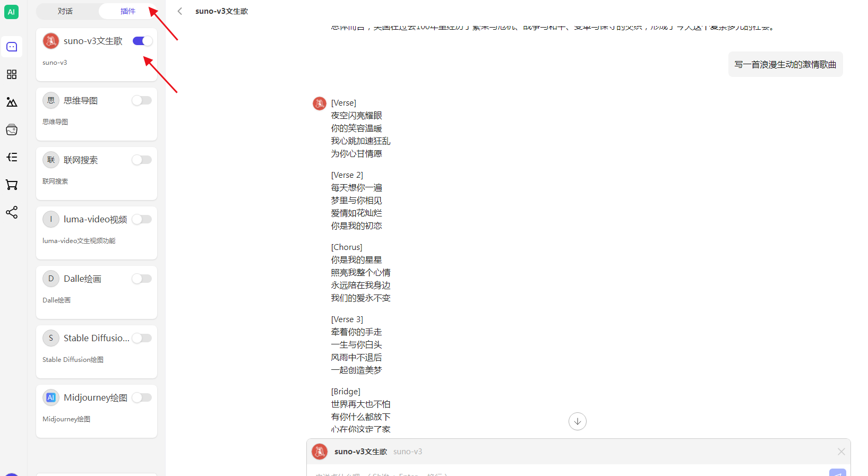Click the Stable Diffusion plugin icon
The width and height of the screenshot is (868, 476).
point(51,338)
